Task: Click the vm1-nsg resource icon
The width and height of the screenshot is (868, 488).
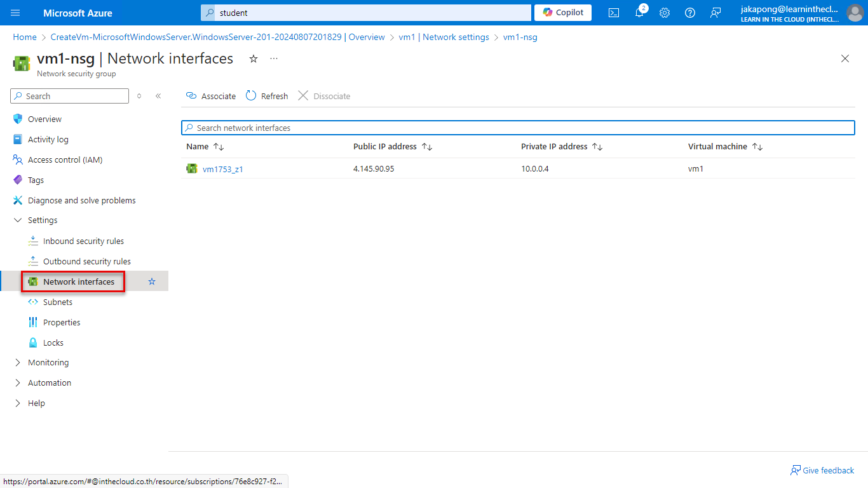Action: pyautogui.click(x=22, y=63)
